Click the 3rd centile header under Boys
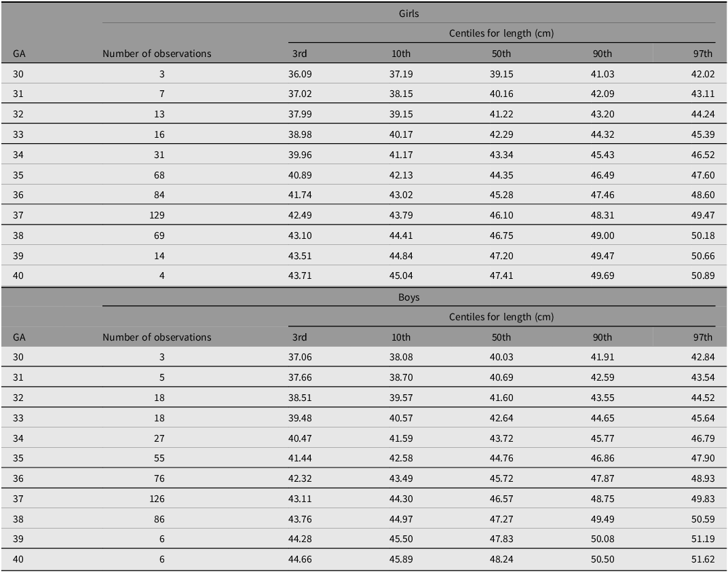 [x=299, y=337]
